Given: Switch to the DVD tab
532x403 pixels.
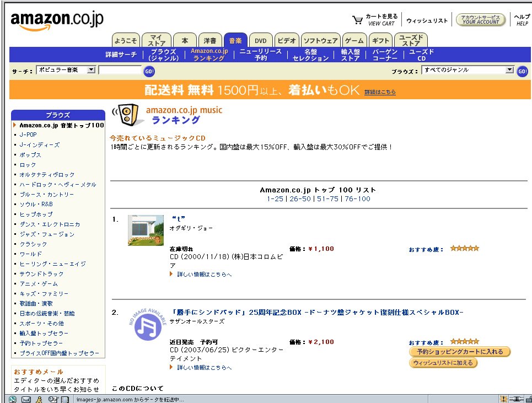Looking at the screenshot, I should (261, 40).
